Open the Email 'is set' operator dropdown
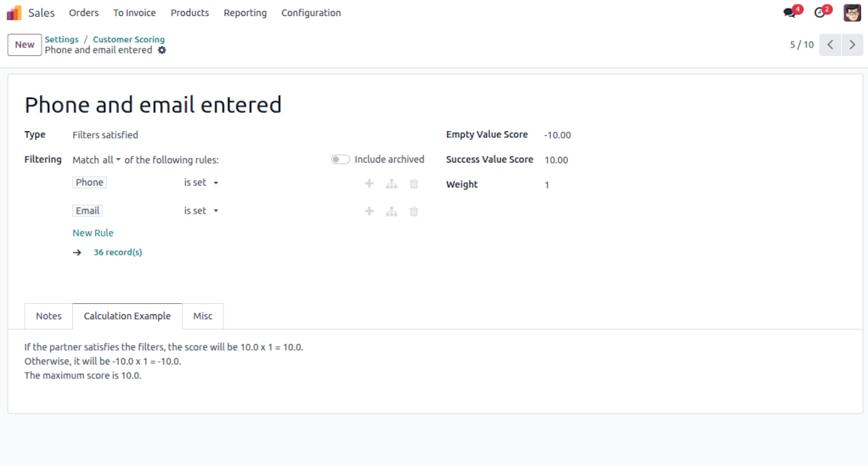Image resolution: width=868 pixels, height=466 pixels. click(201, 211)
